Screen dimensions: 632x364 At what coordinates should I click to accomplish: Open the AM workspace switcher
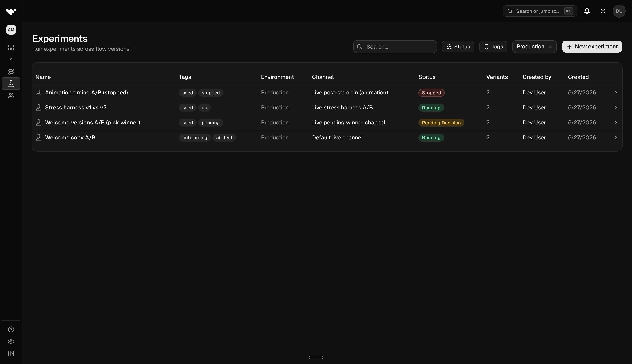[11, 29]
